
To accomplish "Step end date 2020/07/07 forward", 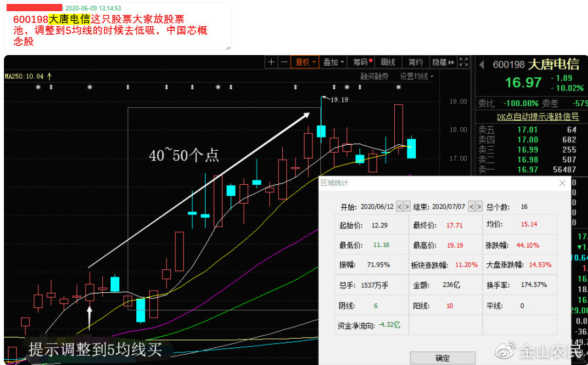I will tap(479, 206).
